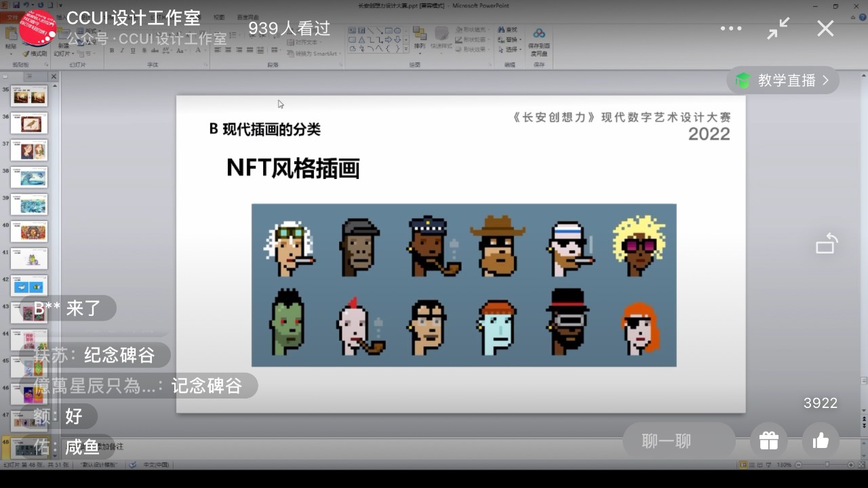This screenshot has width=868, height=488.
Task: Select slide 38 thumbnail
Action: 29,178
